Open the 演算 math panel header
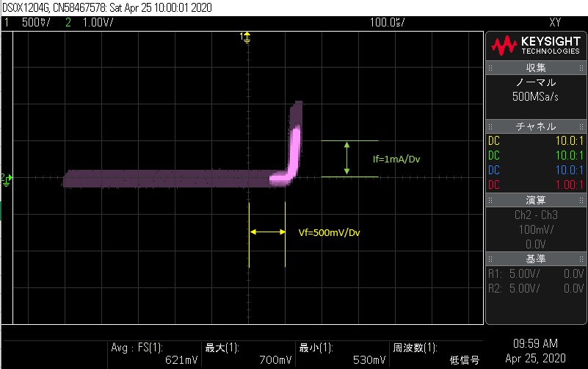 coord(535,201)
